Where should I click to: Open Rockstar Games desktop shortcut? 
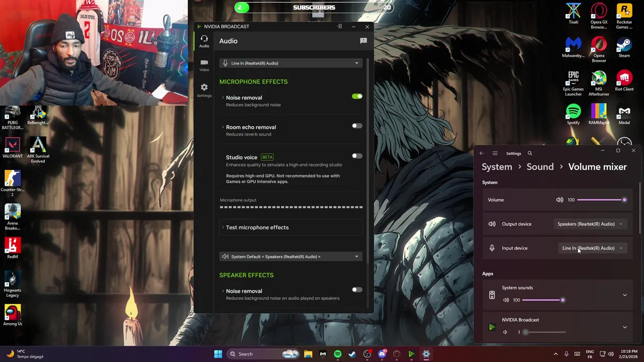click(x=624, y=16)
